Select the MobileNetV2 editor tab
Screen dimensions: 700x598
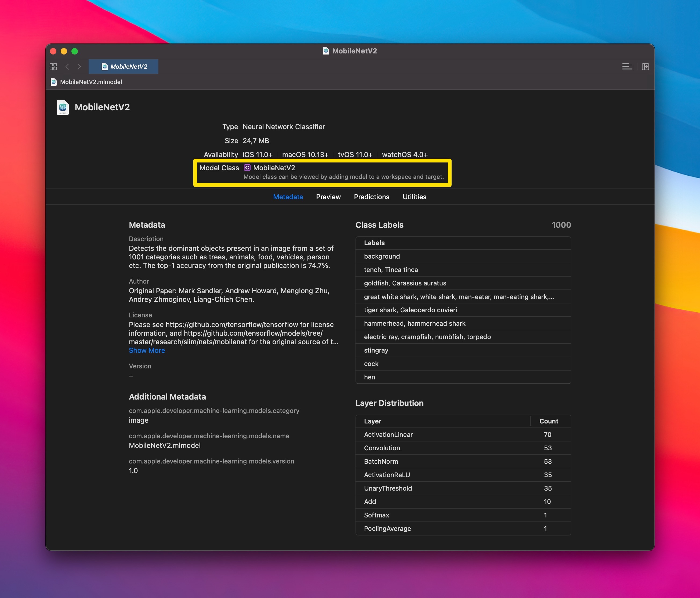pos(124,67)
